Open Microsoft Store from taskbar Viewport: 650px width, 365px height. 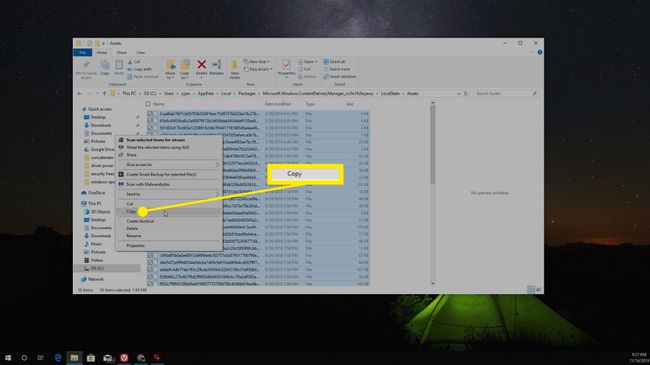[91, 358]
